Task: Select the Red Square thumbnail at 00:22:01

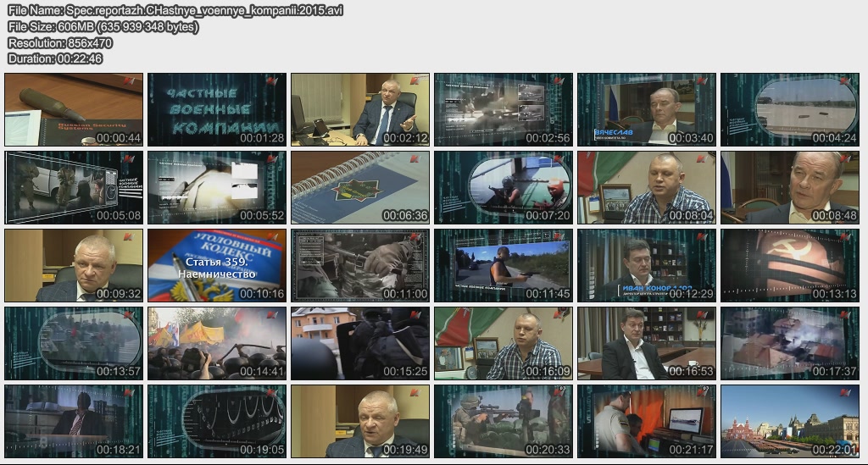Action: point(790,421)
